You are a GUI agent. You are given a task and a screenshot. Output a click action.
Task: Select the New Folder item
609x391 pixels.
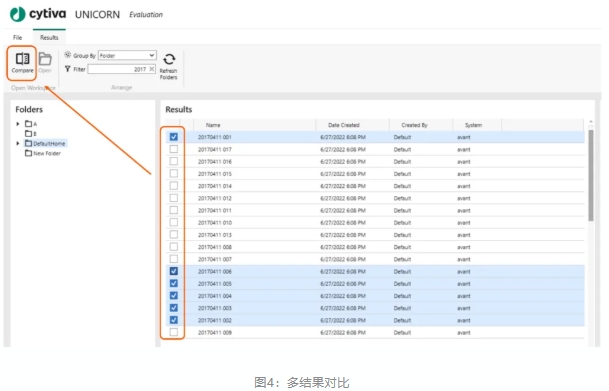point(43,153)
